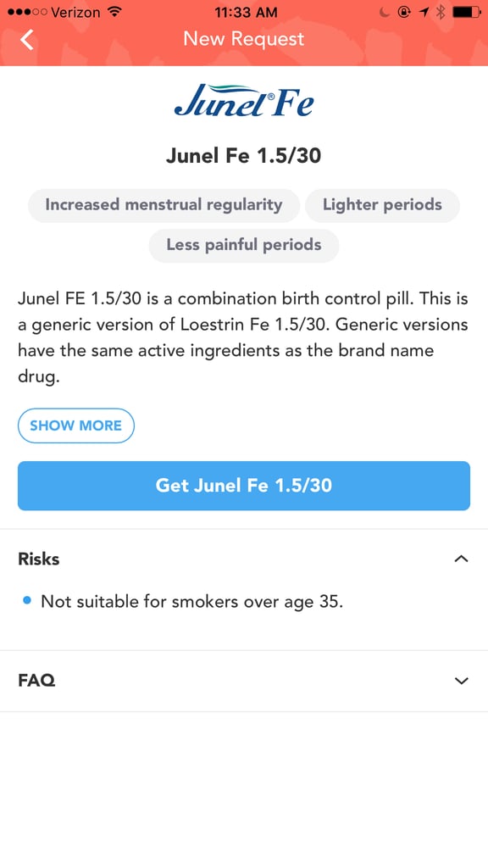The width and height of the screenshot is (488, 868).
Task: Open the New Request title bar
Action: pos(242,38)
